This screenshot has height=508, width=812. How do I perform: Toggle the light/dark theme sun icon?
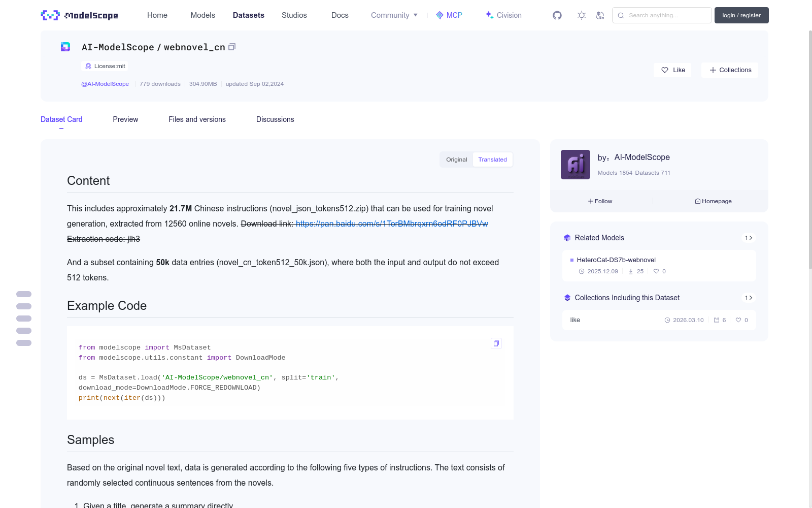click(582, 15)
